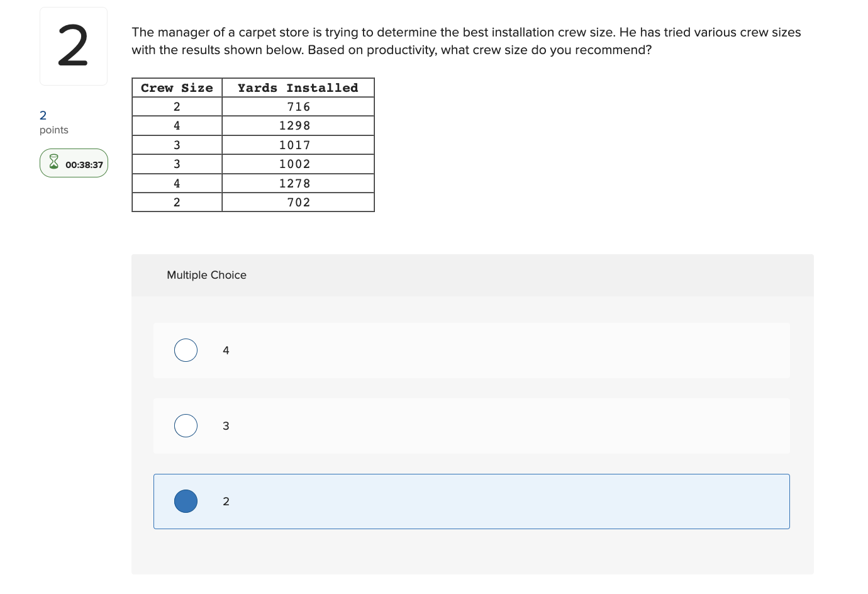This screenshot has height=594, width=868.
Task: Click the points label text
Action: tap(53, 130)
